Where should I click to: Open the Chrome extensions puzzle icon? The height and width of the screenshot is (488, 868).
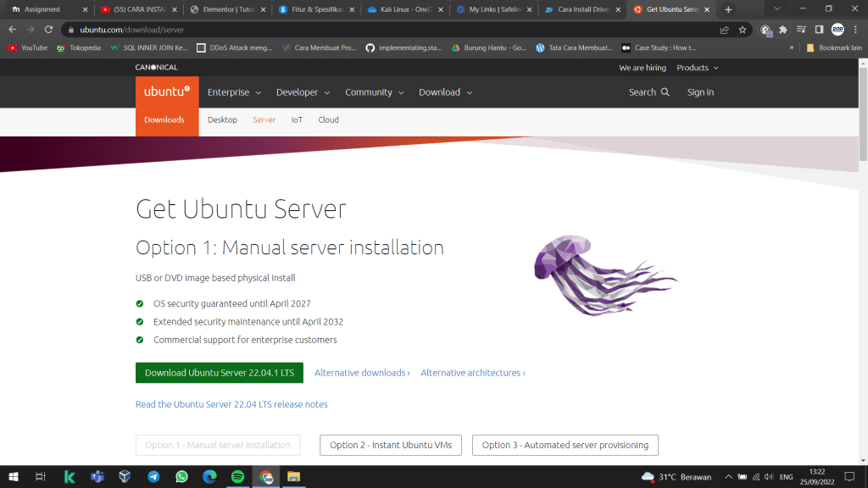[783, 30]
